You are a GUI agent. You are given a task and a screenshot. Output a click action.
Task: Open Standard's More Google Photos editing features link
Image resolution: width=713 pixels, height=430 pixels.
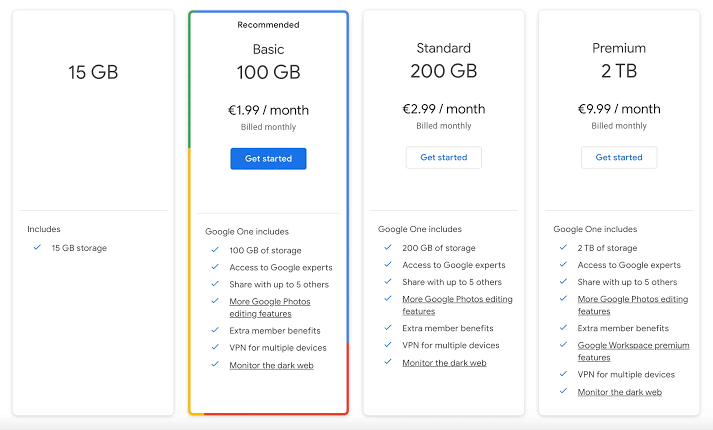(x=457, y=305)
